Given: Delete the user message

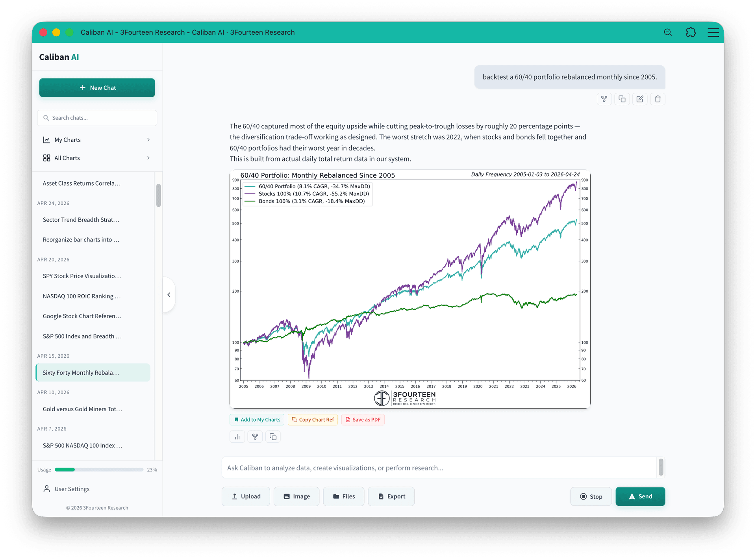Looking at the screenshot, I should tap(658, 99).
